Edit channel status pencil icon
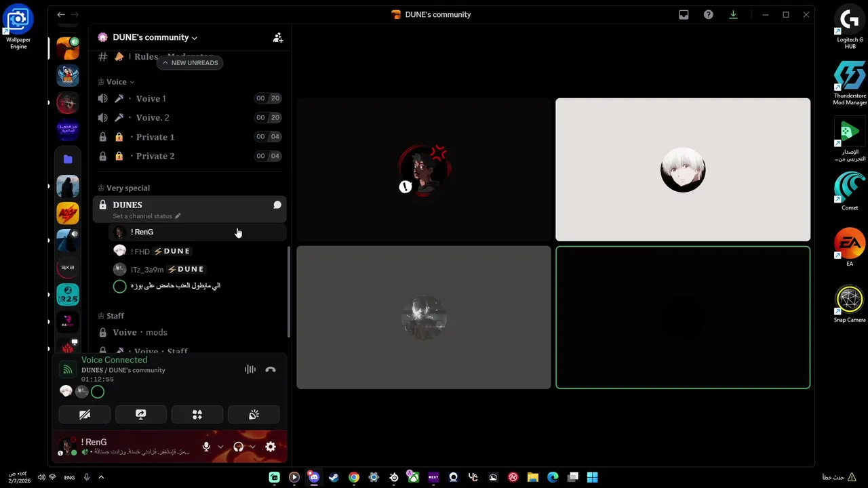 coord(178,216)
